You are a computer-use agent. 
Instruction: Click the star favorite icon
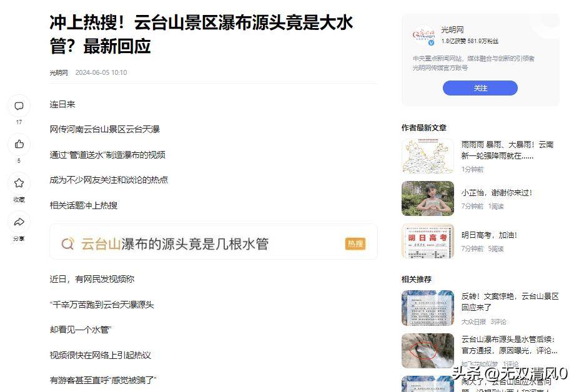(19, 183)
